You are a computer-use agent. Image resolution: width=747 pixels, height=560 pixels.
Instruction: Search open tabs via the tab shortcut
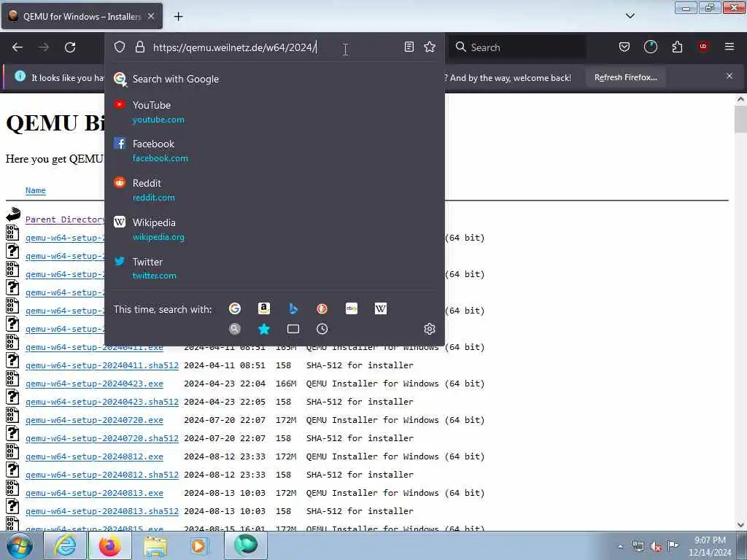click(293, 329)
